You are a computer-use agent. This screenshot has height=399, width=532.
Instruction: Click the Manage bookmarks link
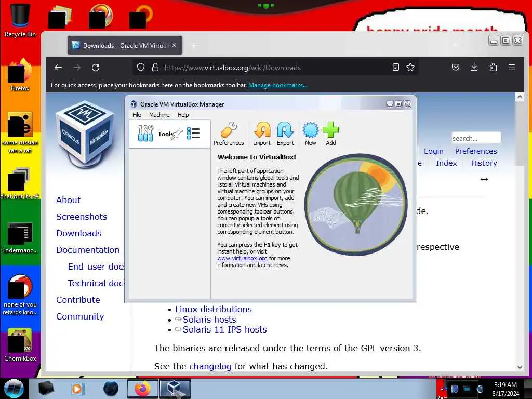coord(278,85)
